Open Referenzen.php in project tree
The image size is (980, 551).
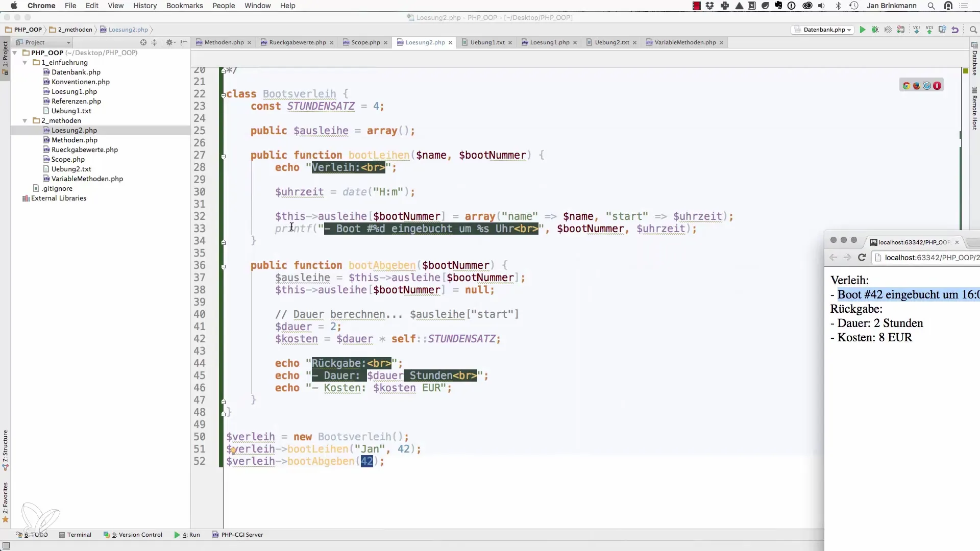point(76,101)
